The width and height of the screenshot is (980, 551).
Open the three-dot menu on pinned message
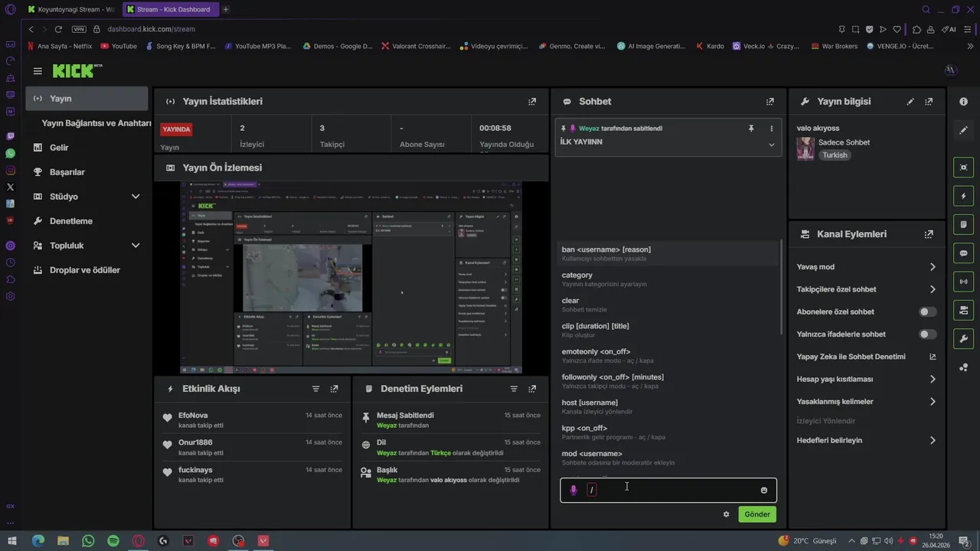tap(771, 129)
